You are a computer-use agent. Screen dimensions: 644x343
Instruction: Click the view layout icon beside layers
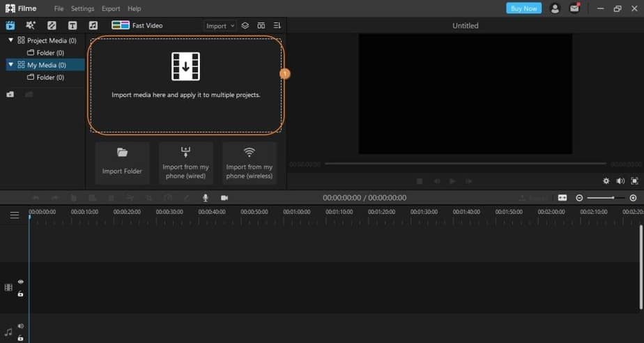pos(261,26)
